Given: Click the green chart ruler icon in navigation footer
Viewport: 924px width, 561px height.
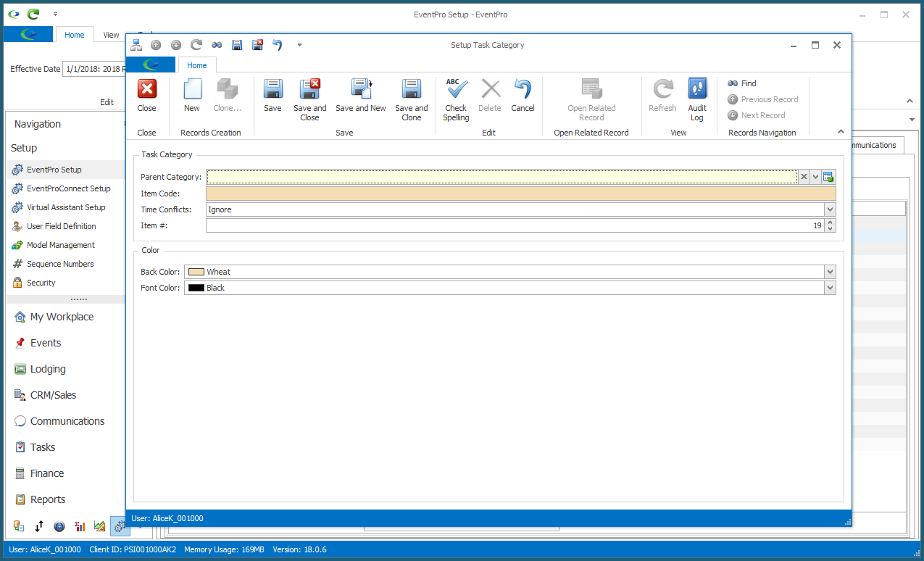Looking at the screenshot, I should click(100, 526).
